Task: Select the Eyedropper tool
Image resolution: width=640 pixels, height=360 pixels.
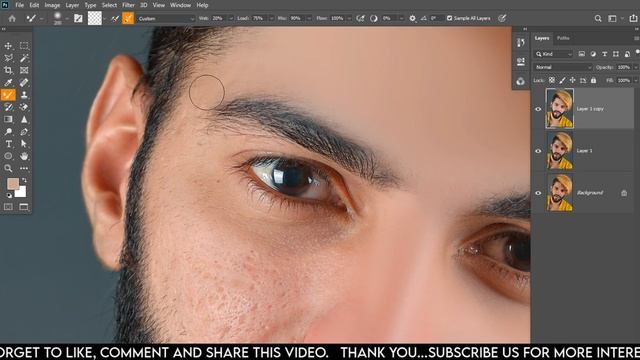Action: (x=8, y=82)
